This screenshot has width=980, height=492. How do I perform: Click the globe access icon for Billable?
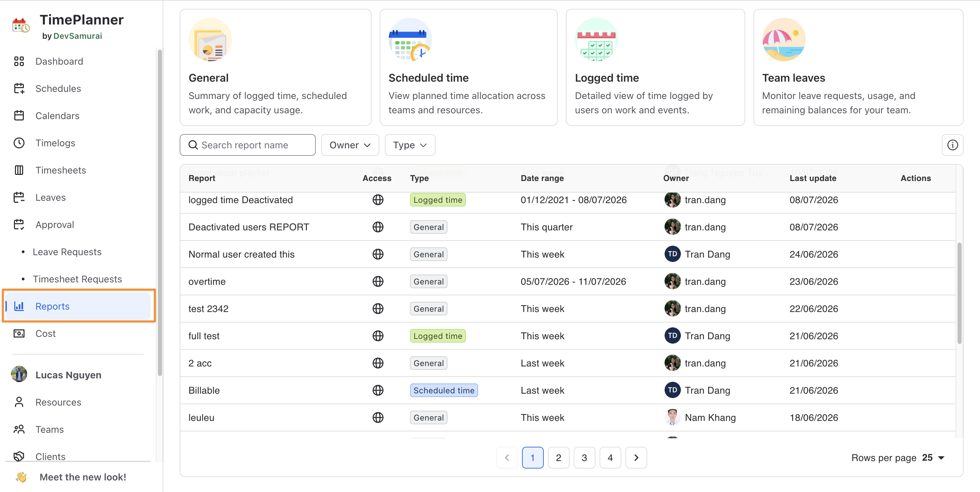click(378, 390)
